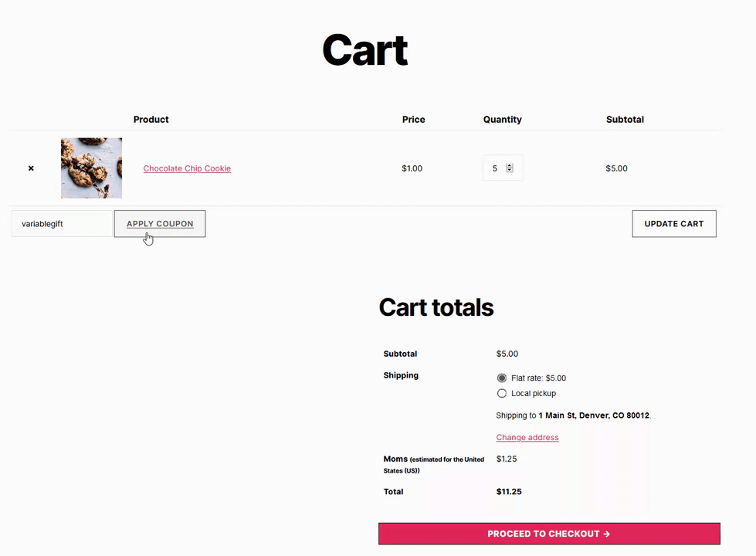Viewport: 756px width, 556px height.
Task: Click the coupon code input field
Action: (63, 224)
